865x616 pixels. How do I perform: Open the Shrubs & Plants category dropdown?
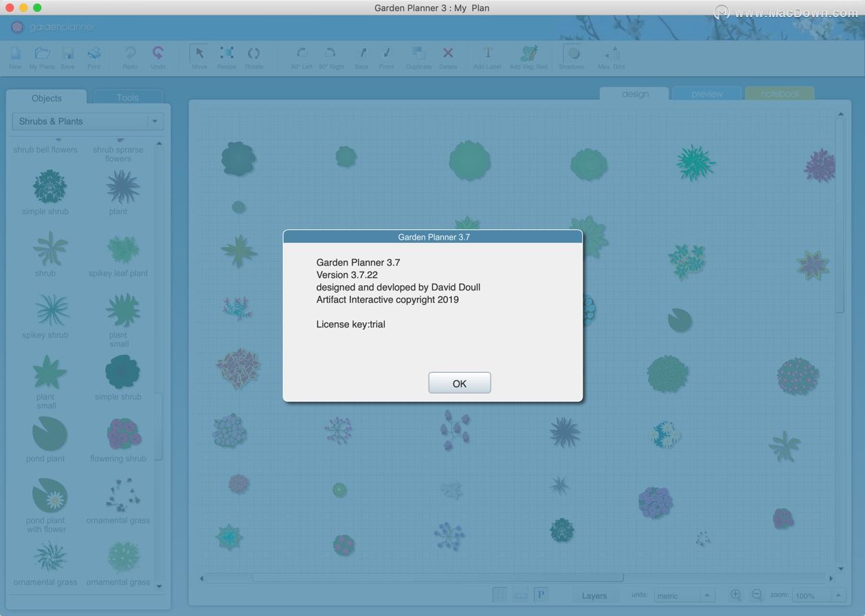pos(88,122)
